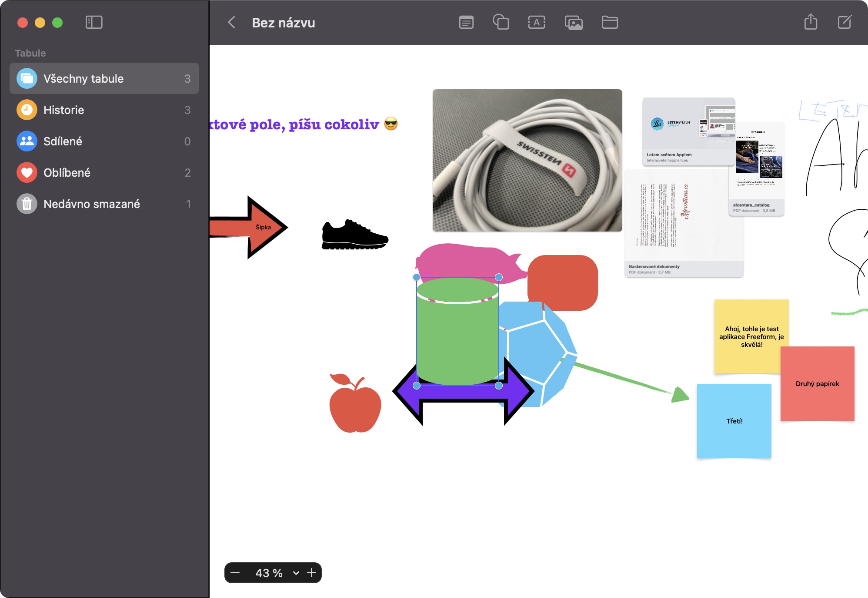The height and width of the screenshot is (598, 868).
Task: Toggle the sidebar visibility
Action: coord(94,22)
